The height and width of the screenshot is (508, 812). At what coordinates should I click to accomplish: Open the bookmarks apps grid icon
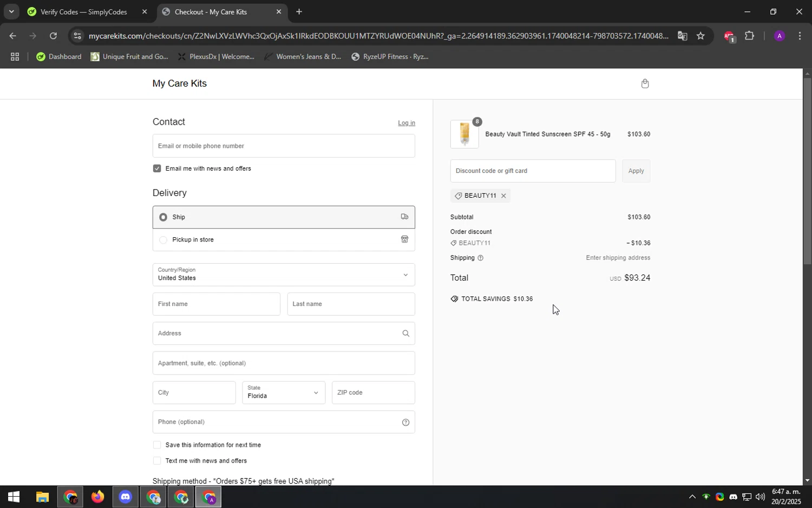(15, 57)
